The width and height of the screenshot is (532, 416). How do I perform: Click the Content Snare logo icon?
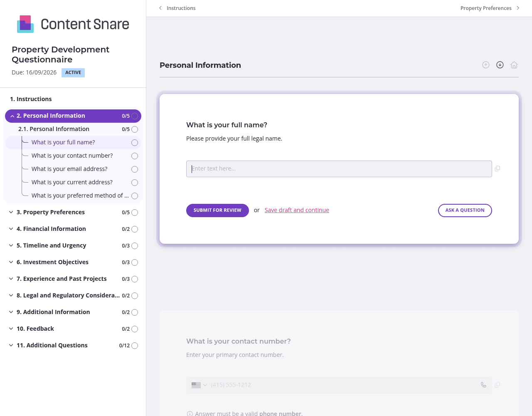pyautogui.click(x=25, y=24)
